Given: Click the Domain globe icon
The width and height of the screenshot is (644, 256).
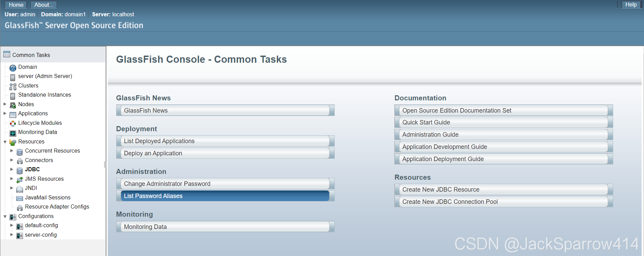Looking at the screenshot, I should coord(13,67).
